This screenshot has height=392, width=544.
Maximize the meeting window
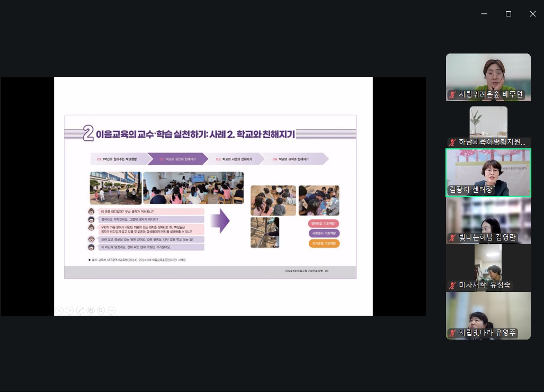[509, 14]
